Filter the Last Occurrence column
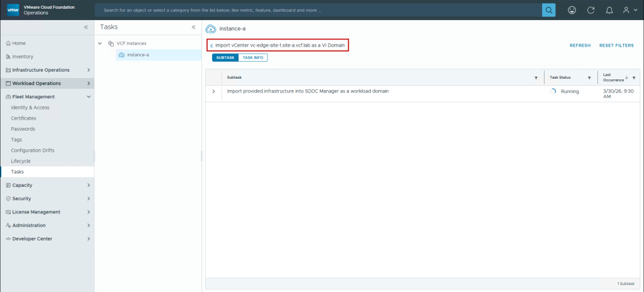Image resolution: width=644 pixels, height=292 pixels. [634, 77]
